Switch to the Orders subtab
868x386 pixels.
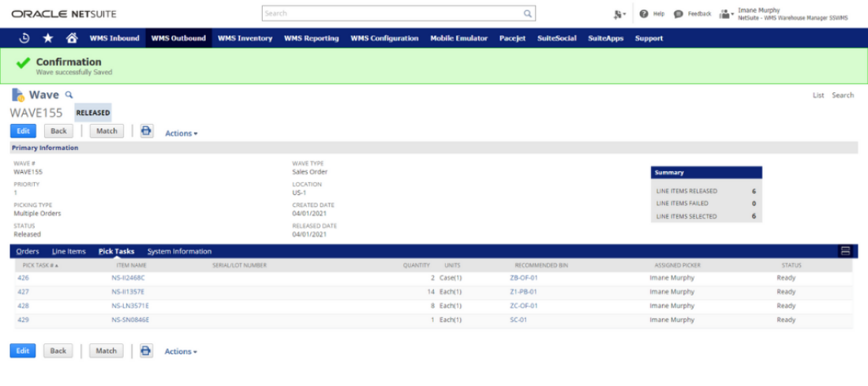(x=28, y=252)
